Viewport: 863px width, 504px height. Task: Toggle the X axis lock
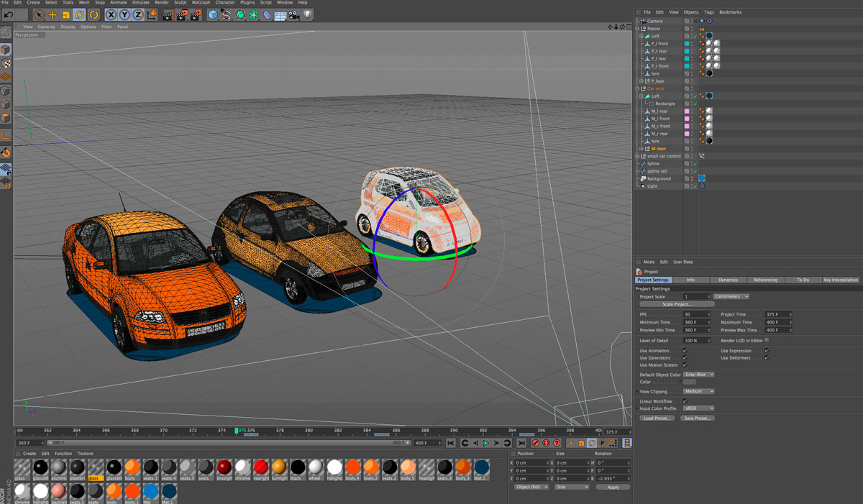tap(111, 14)
